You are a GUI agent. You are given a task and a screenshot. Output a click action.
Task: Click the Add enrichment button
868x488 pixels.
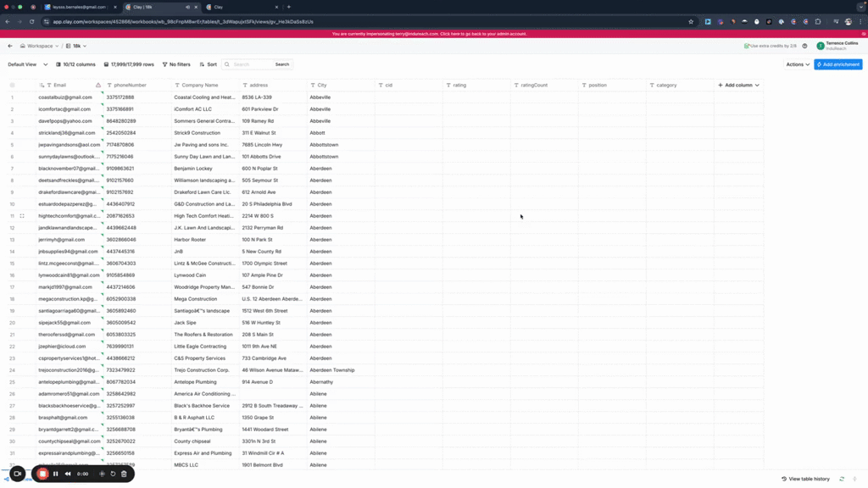point(837,64)
